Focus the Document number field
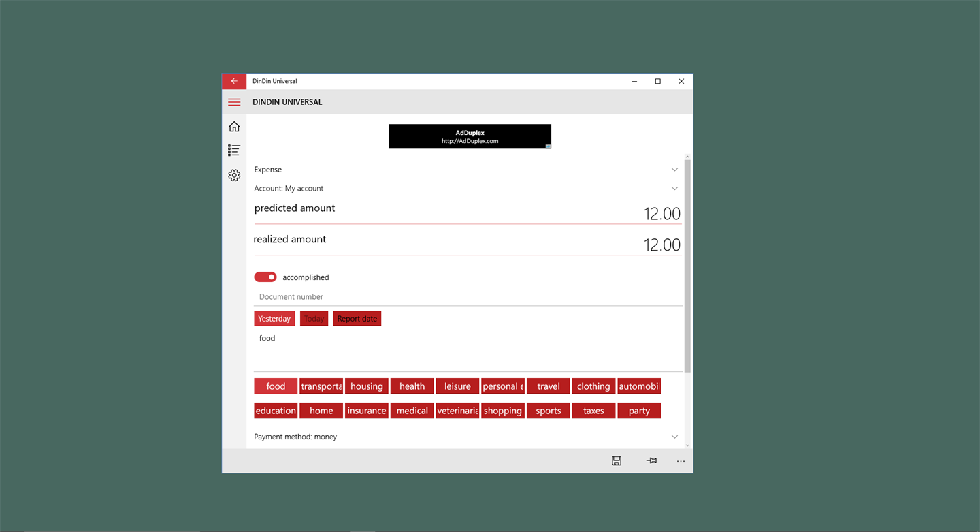Image resolution: width=980 pixels, height=532 pixels. pos(468,297)
